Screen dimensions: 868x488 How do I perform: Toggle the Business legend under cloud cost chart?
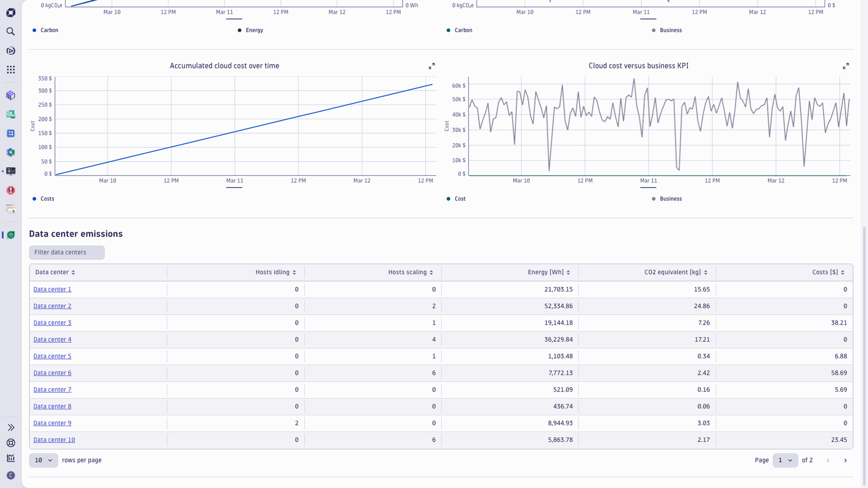(x=667, y=199)
